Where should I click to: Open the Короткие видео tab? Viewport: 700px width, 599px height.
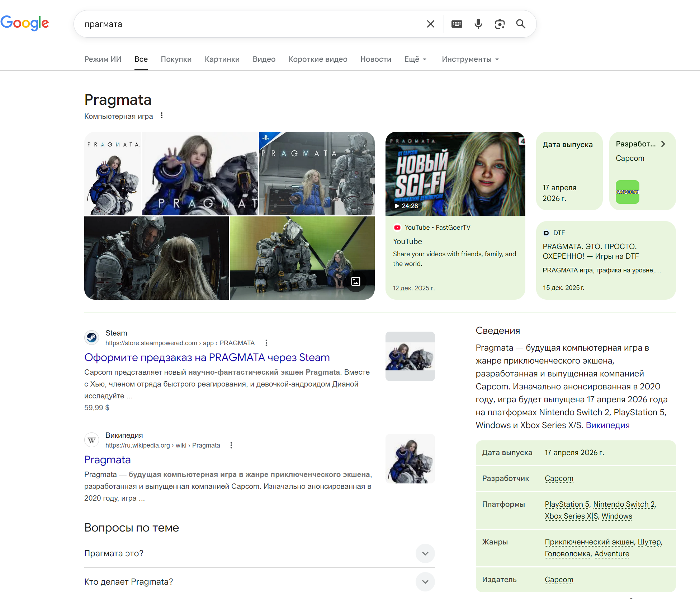point(318,59)
